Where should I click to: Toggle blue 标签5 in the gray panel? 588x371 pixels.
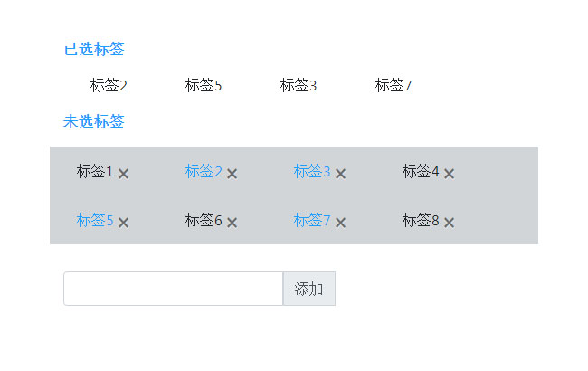coord(95,220)
